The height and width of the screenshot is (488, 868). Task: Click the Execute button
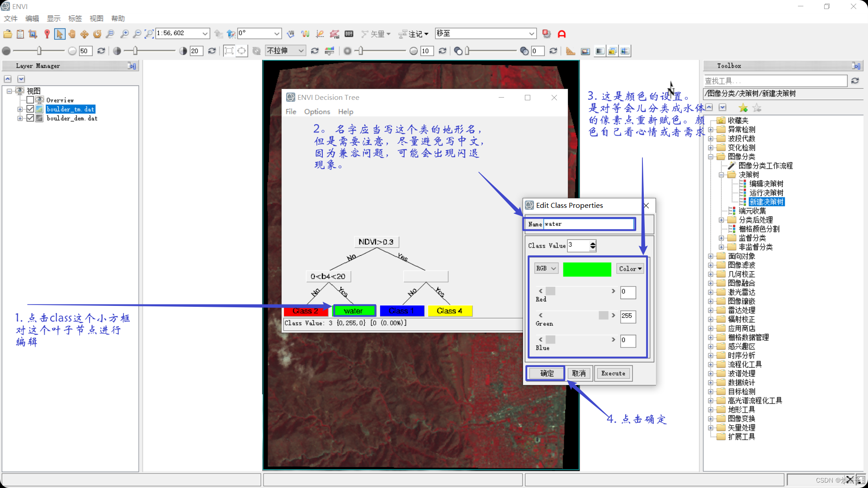[x=613, y=374]
